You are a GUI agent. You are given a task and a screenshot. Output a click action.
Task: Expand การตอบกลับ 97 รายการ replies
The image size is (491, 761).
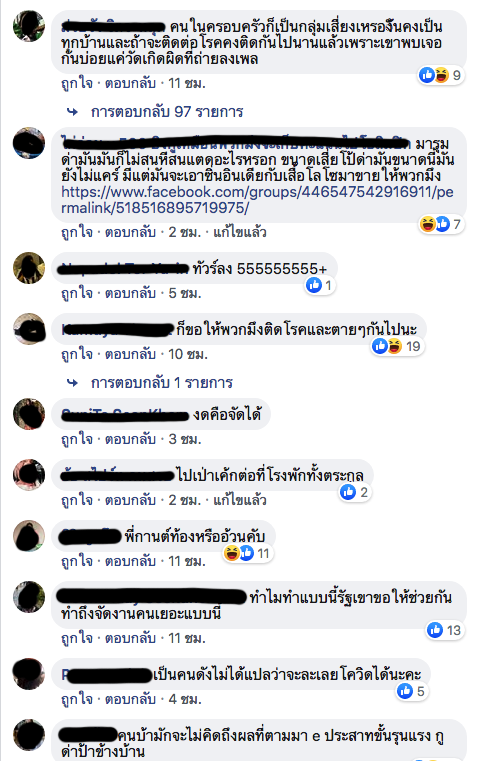[167, 112]
